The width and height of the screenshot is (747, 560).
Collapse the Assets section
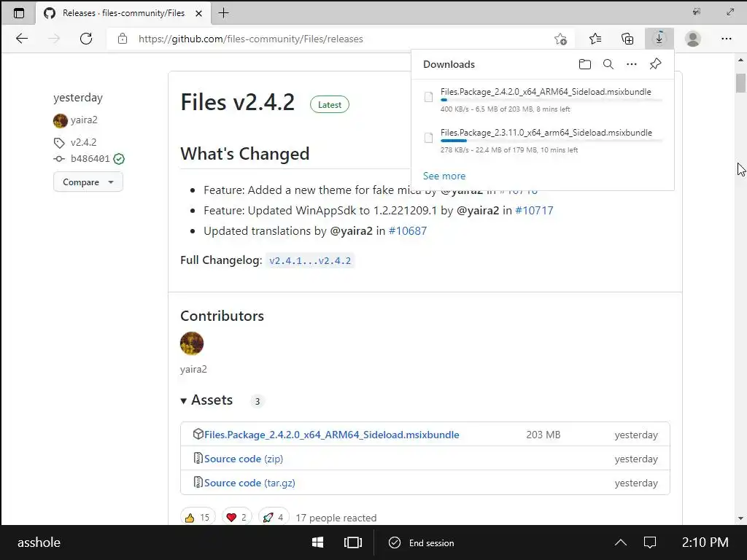[x=206, y=400]
